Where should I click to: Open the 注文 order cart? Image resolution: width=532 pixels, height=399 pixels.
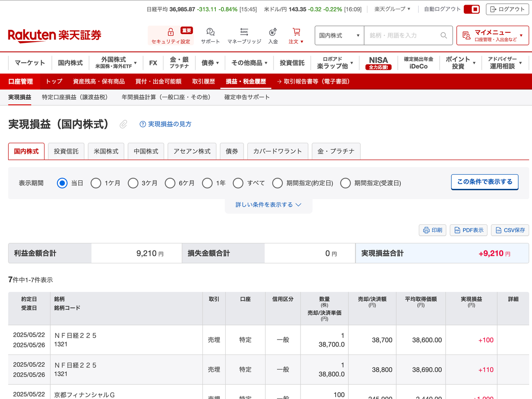click(x=296, y=36)
